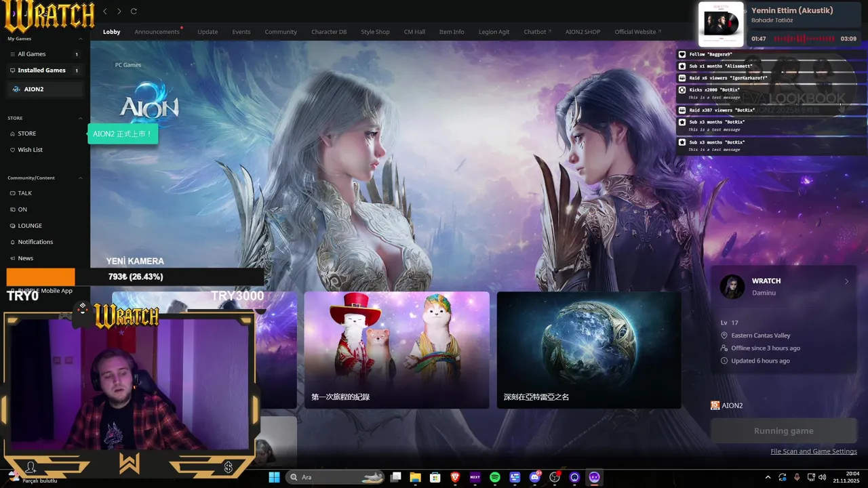The width and height of the screenshot is (868, 488).
Task: Open the Style Shop tab
Action: [375, 32]
